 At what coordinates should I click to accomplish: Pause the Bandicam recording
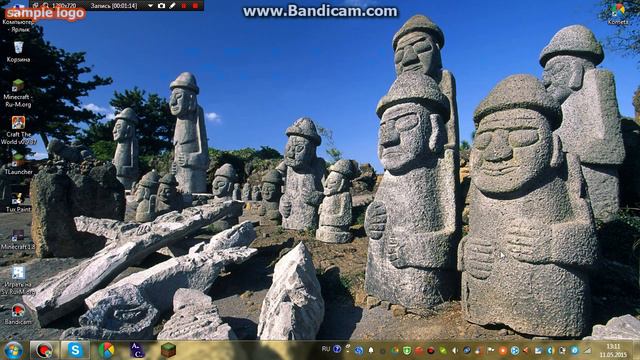pos(184,6)
